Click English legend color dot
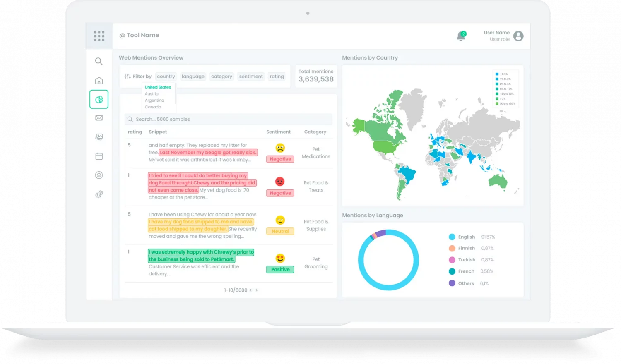Image resolution: width=621 pixels, height=364 pixels. pos(452,237)
